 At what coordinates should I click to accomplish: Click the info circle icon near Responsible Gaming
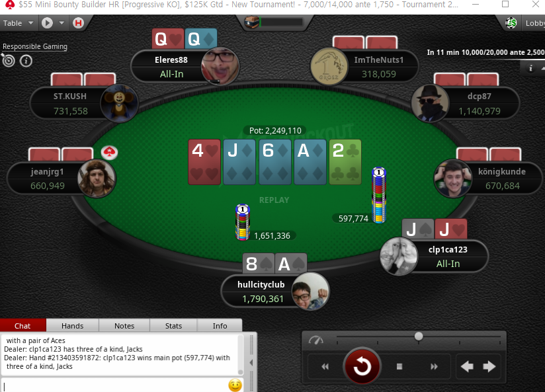26,61
